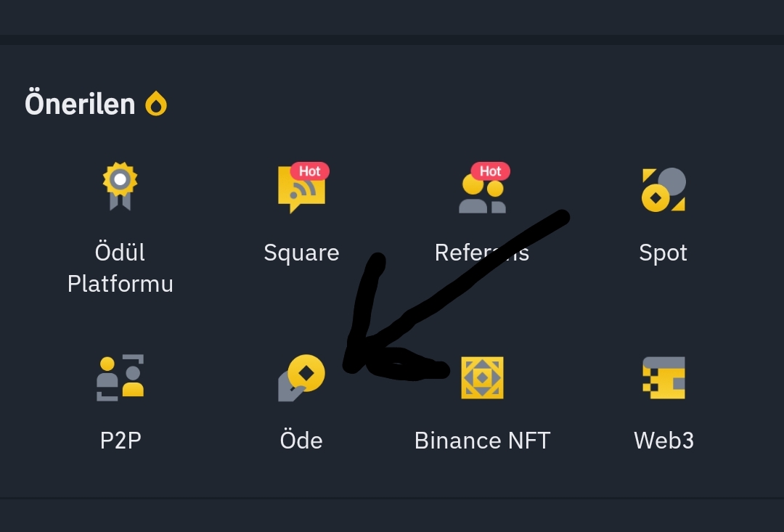Tap the Hot badge on Square
The height and width of the screenshot is (532, 784).
tap(309, 171)
